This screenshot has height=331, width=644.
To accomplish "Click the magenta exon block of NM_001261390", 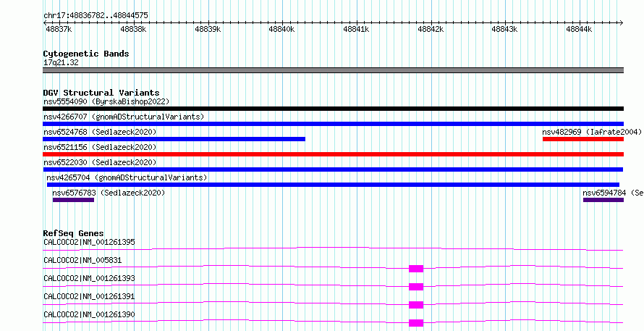I will pos(416,323).
